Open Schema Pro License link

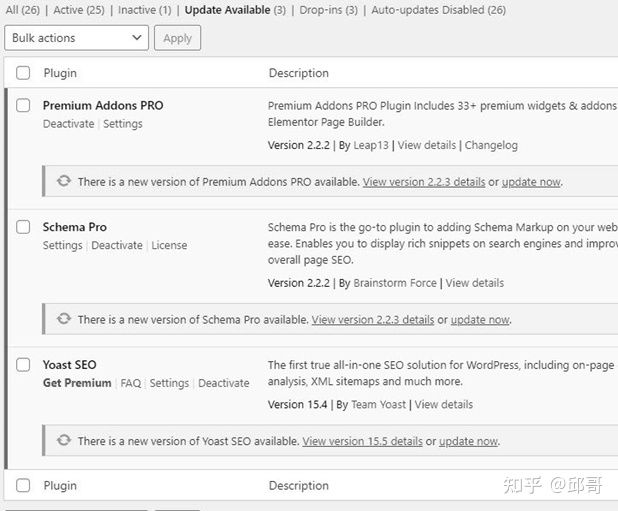(169, 245)
